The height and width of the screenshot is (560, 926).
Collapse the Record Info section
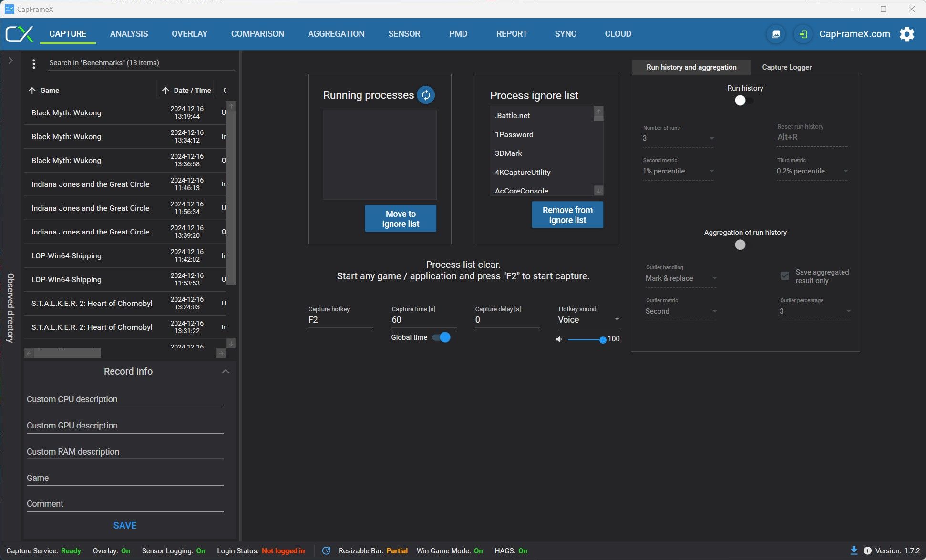click(x=226, y=371)
